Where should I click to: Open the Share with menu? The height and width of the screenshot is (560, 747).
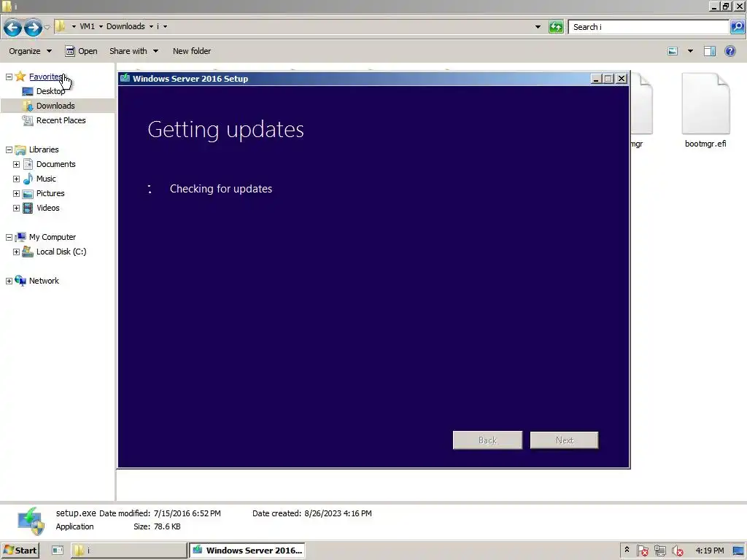point(134,51)
